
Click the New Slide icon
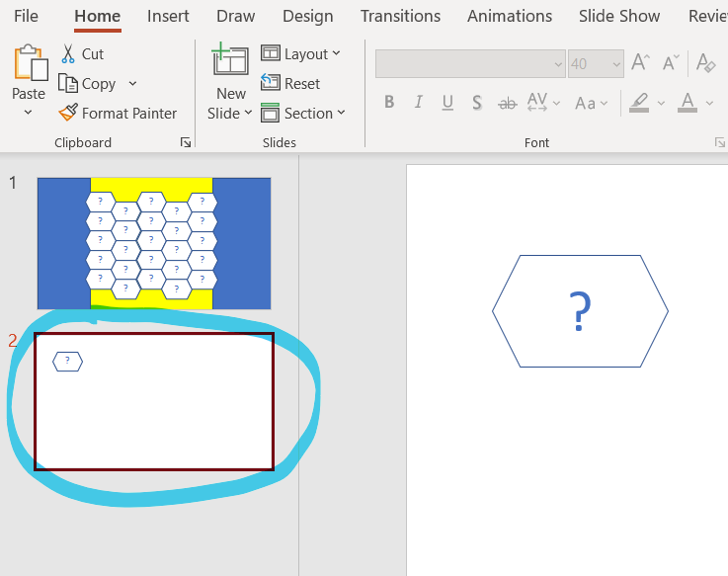click(230, 61)
